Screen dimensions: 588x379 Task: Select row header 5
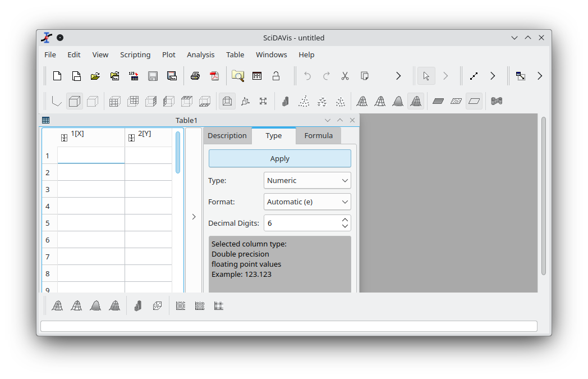coord(49,223)
